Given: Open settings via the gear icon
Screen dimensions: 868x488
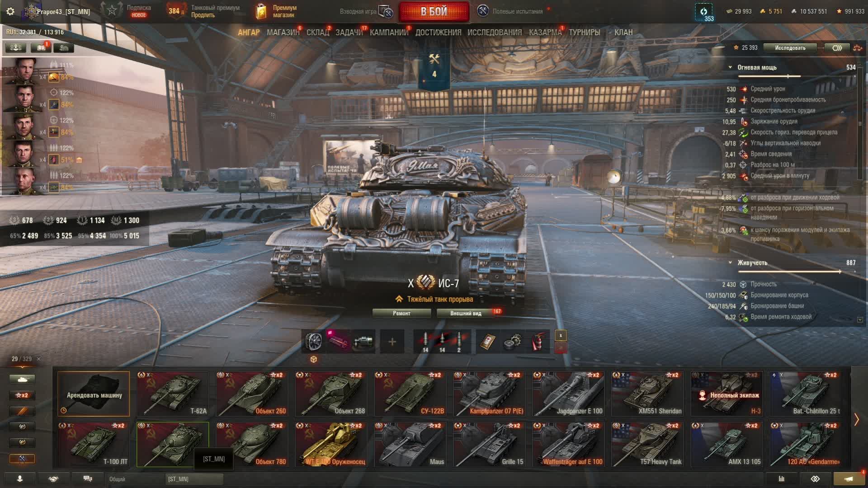Looking at the screenshot, I should (10, 11).
